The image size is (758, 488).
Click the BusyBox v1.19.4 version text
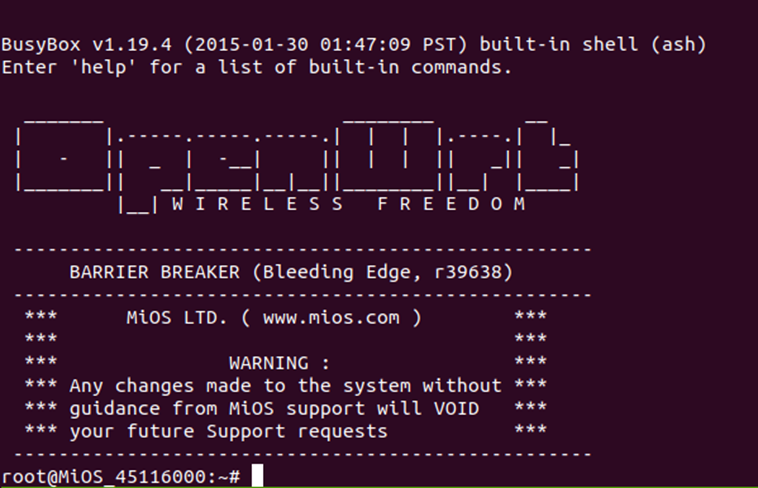87,44
